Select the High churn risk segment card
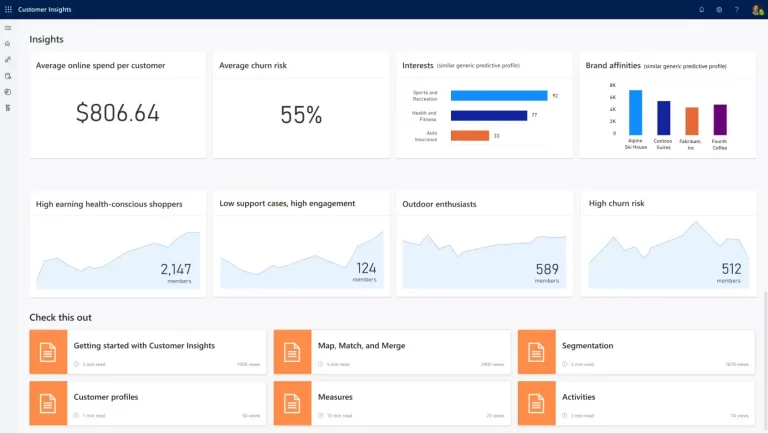The width and height of the screenshot is (768, 433). [x=667, y=243]
